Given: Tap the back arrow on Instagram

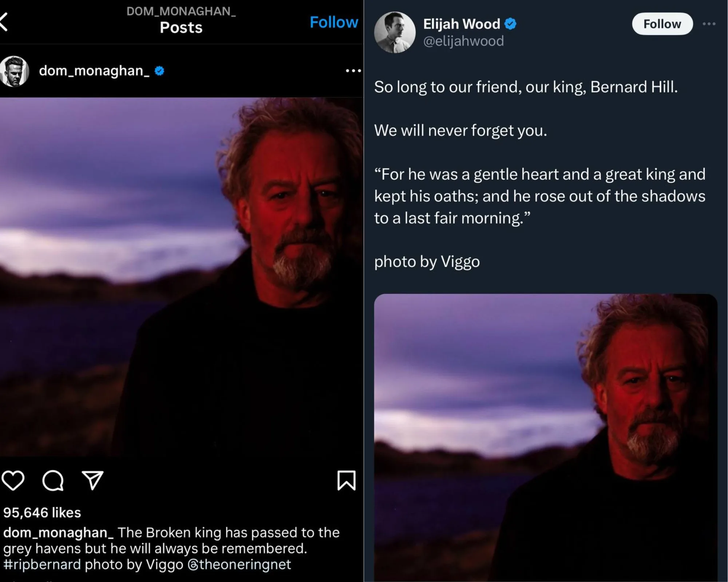Looking at the screenshot, I should 4,22.
